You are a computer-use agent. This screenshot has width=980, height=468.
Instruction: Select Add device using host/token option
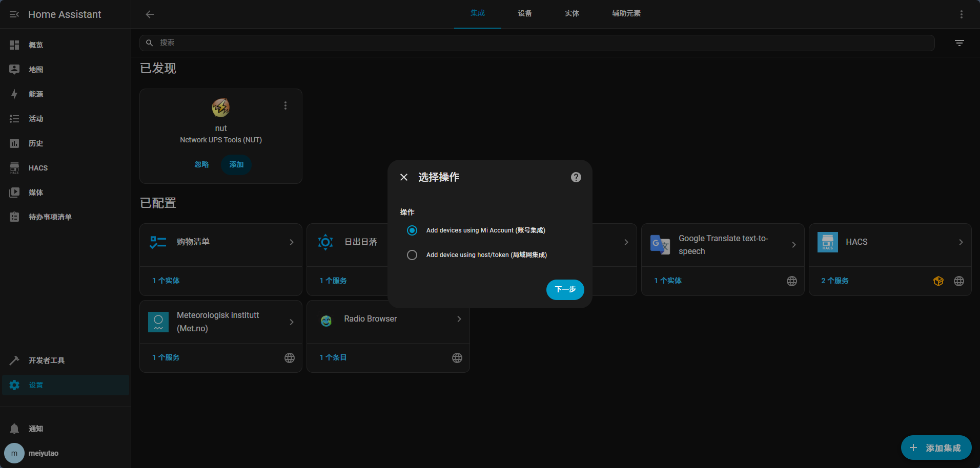tap(412, 255)
